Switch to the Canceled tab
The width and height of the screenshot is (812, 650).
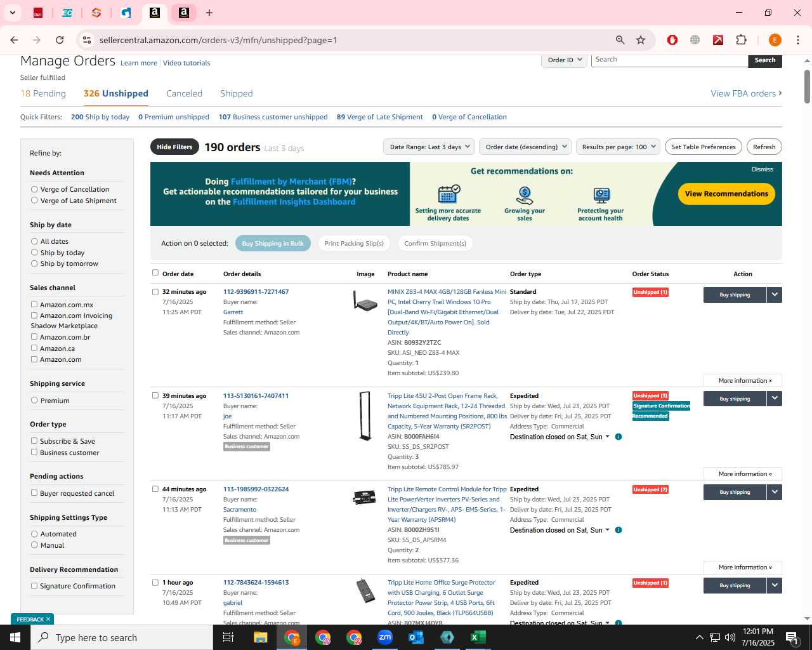pyautogui.click(x=184, y=93)
